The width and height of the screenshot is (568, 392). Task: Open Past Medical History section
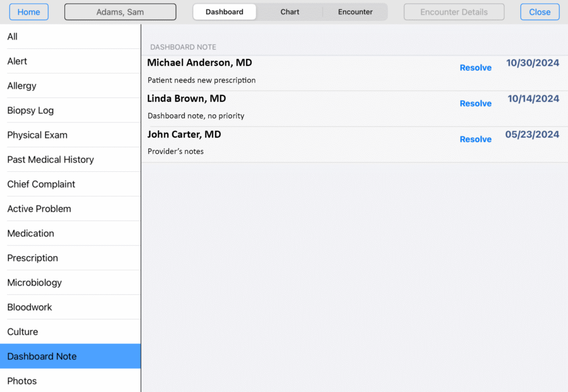(x=70, y=160)
